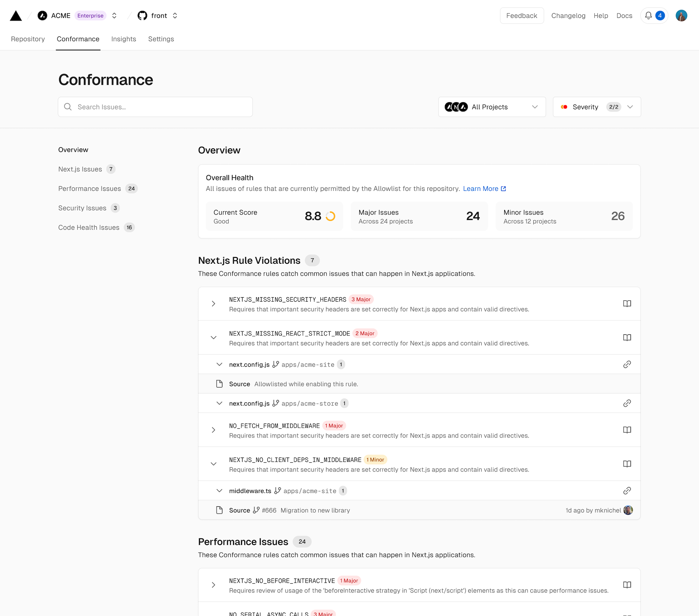Open the user profile avatar
The width and height of the screenshot is (699, 616).
click(x=681, y=16)
